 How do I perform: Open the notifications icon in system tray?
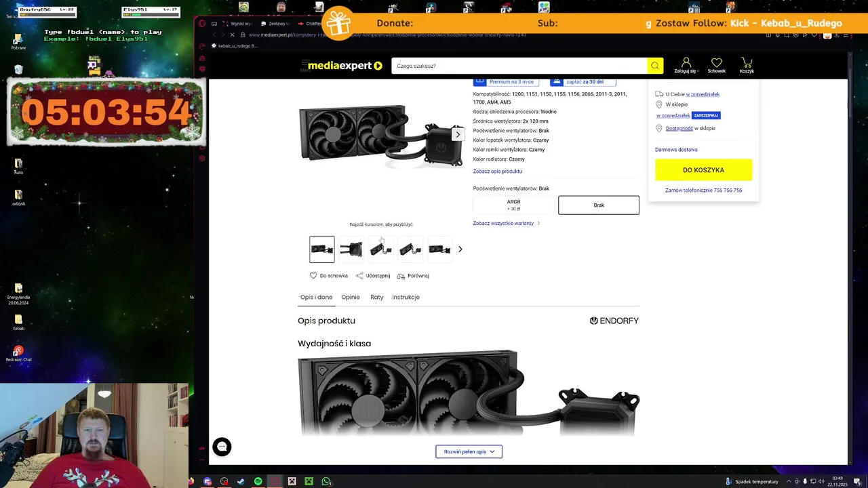click(857, 481)
